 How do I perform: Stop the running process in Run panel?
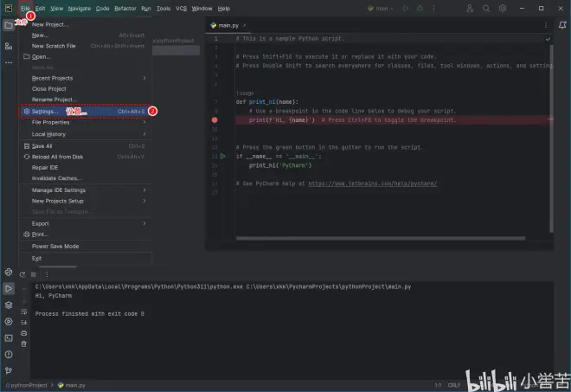34,274
